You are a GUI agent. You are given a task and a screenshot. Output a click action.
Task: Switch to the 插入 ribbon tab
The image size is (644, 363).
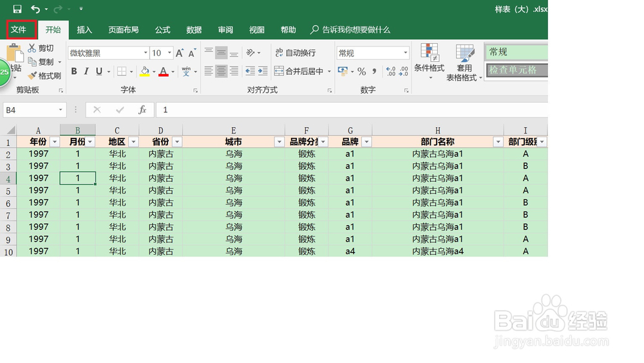click(84, 30)
